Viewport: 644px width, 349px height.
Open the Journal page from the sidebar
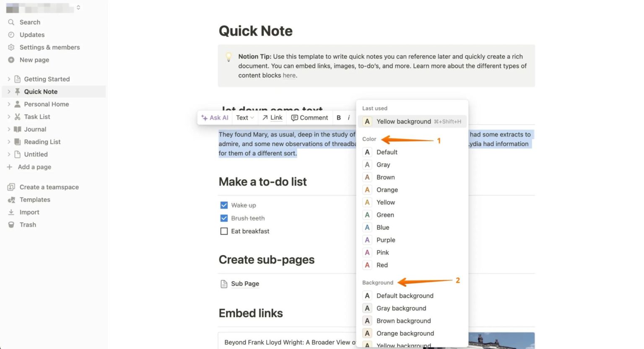35,129
